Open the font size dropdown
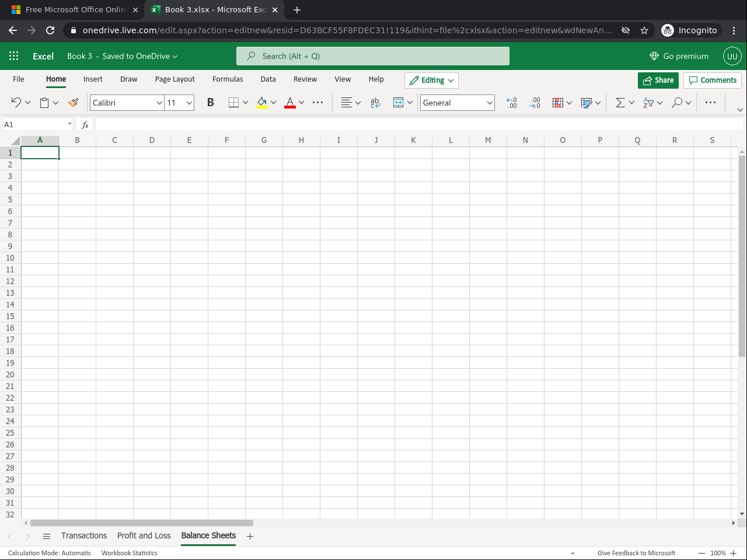 [x=190, y=103]
